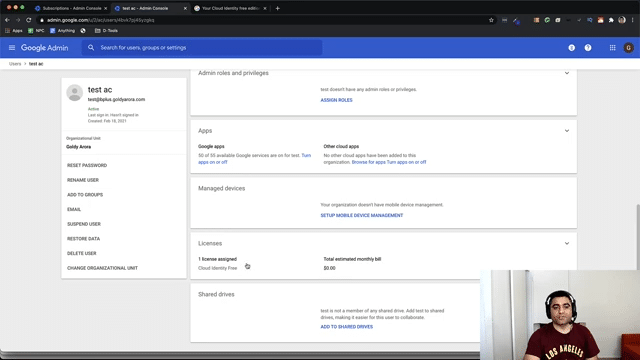Click the 'Goldy Arora' organizational unit text
Image resolution: width=640 pixels, height=360 pixels.
(x=78, y=147)
